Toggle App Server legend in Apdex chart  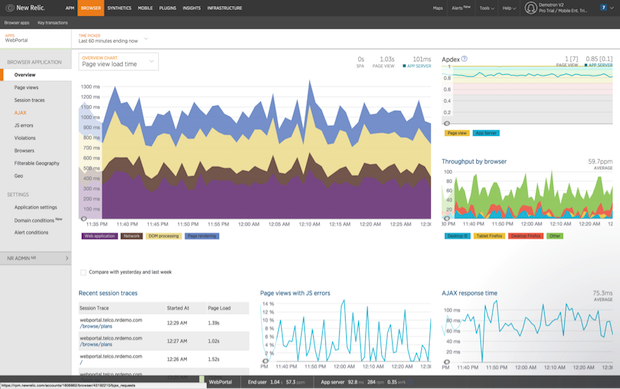(486, 133)
